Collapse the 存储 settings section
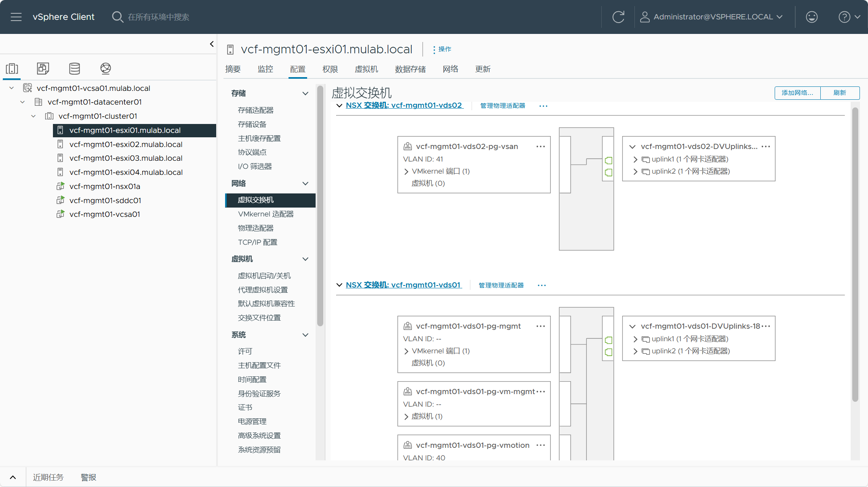Screen dimensions: 868x487 pos(305,93)
